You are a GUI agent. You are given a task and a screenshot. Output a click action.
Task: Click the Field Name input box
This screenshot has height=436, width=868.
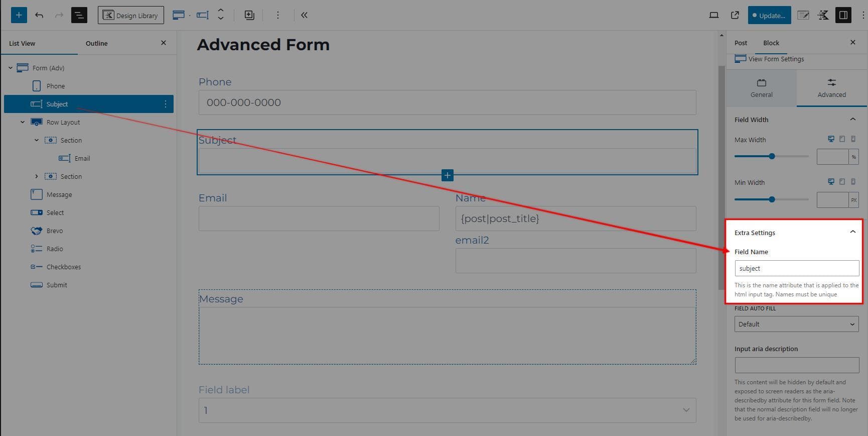click(x=797, y=268)
